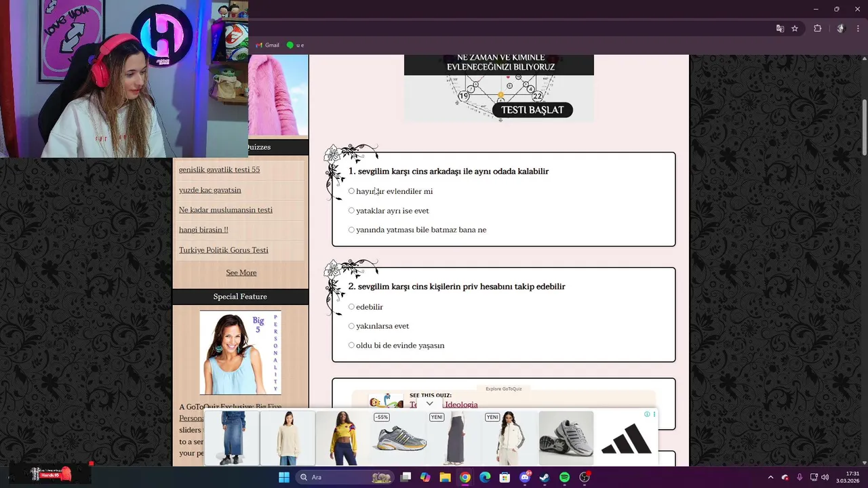
Task: Click the 'Explore GoToQuiz' label
Action: point(504,389)
